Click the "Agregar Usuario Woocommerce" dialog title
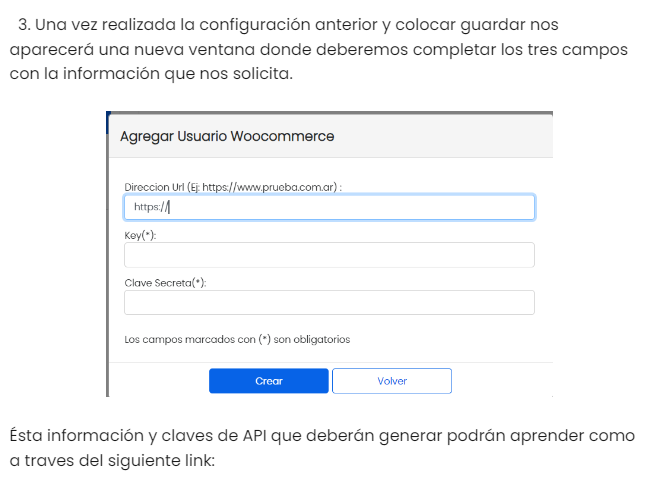 (x=227, y=136)
